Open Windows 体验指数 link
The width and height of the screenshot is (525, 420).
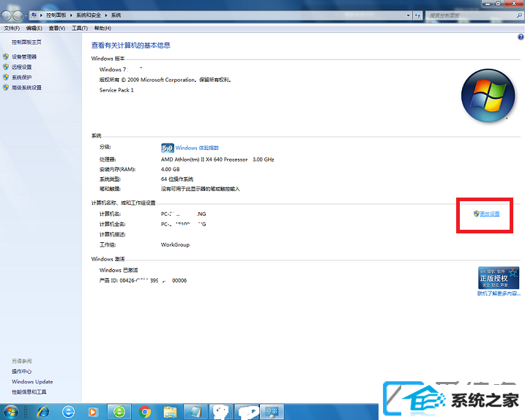[x=197, y=148]
